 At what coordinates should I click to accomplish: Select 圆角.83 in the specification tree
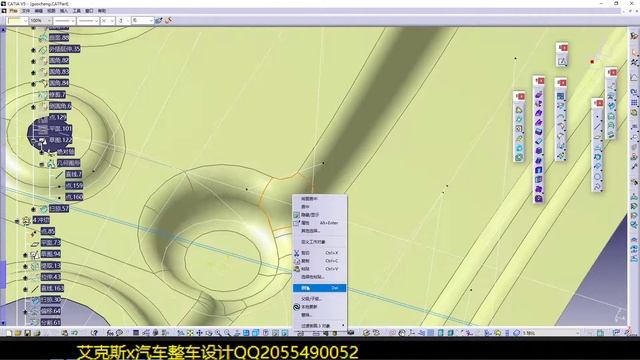[59, 72]
